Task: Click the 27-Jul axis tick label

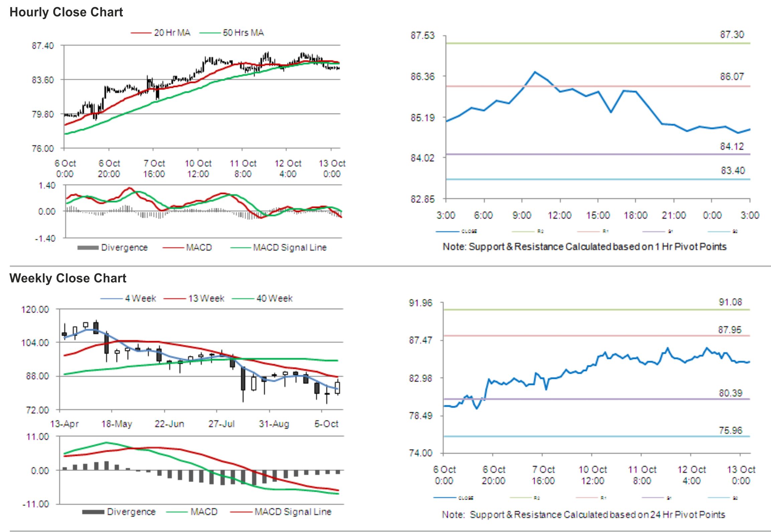Action: click(x=222, y=424)
